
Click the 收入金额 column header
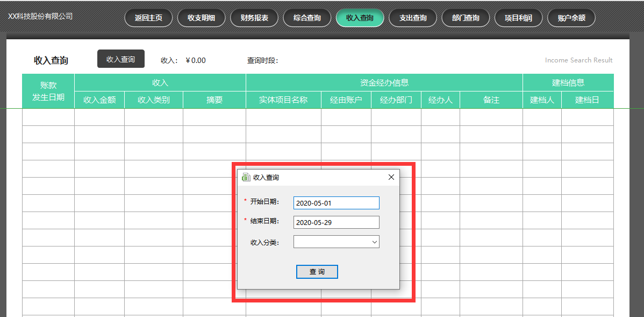point(99,100)
